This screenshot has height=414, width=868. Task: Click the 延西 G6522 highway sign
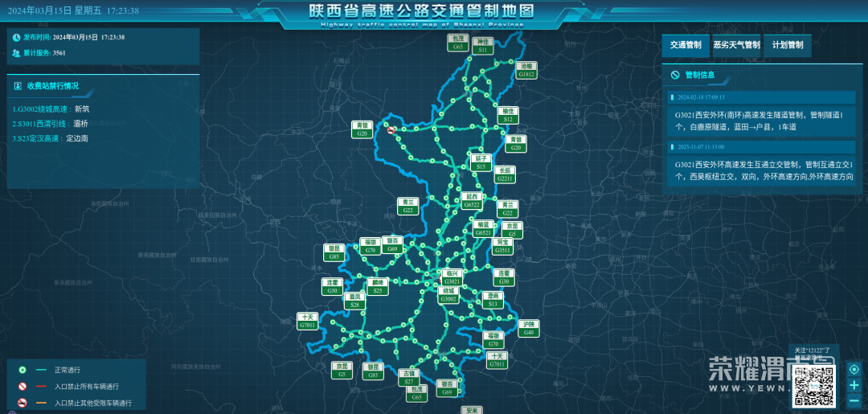pyautogui.click(x=472, y=201)
